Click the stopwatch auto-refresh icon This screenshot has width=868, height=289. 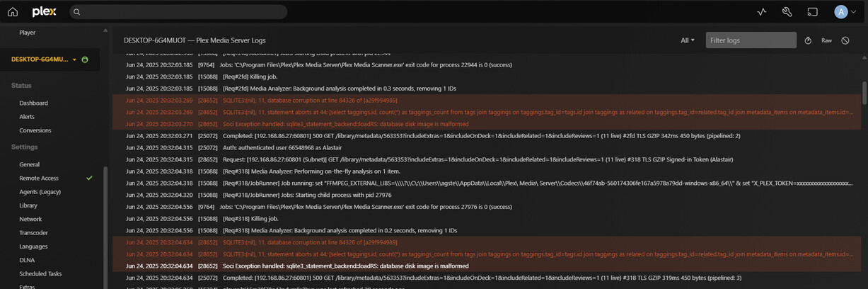point(808,40)
